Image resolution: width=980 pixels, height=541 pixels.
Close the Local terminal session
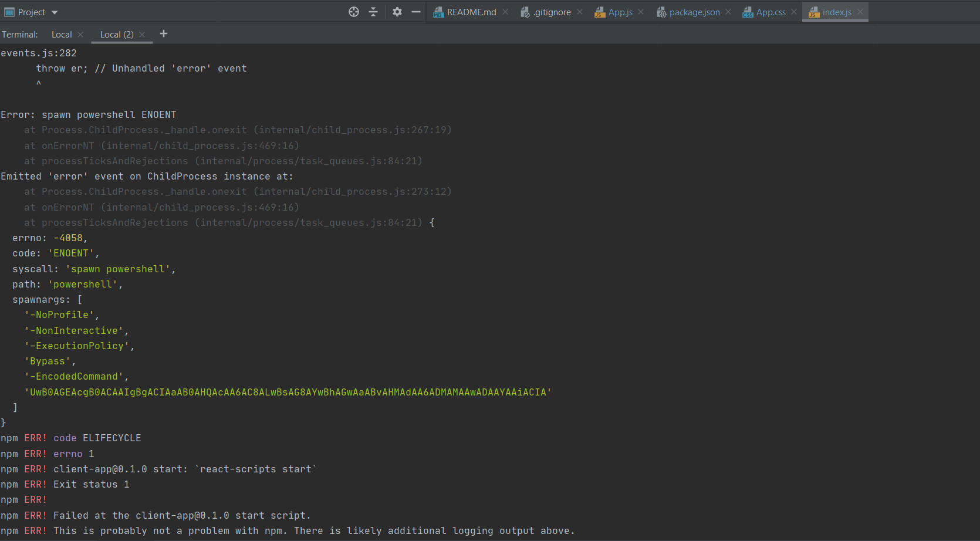coord(80,35)
